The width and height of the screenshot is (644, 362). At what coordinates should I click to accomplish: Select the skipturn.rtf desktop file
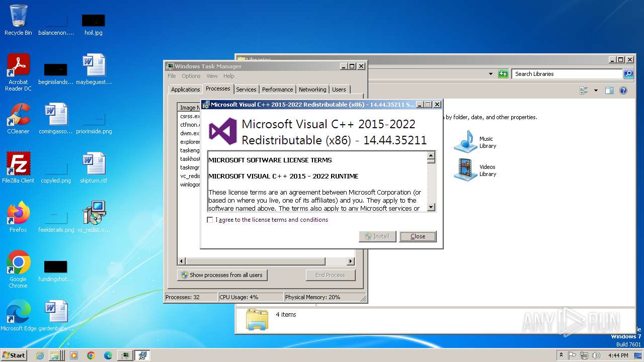point(94,168)
